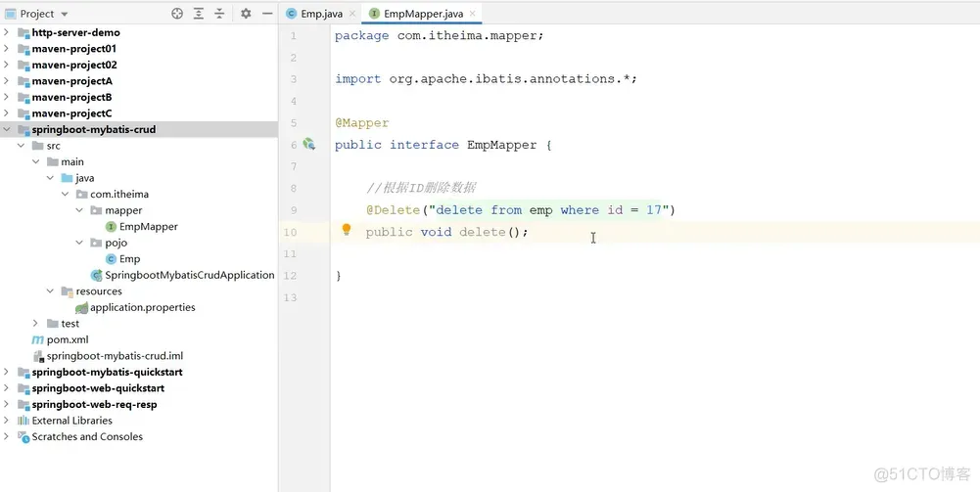Expand springboot-mybatis-quickstart module
The width and height of the screenshot is (980, 492).
pos(6,372)
